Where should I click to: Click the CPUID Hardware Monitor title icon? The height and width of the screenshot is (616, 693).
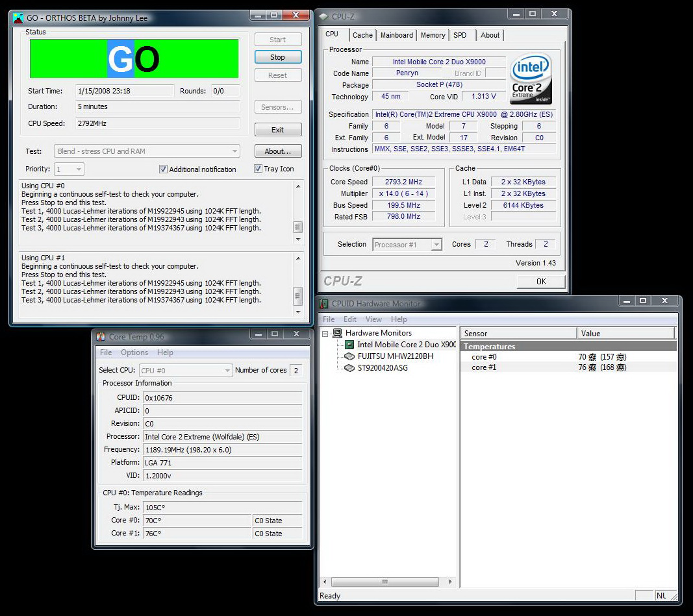point(324,303)
